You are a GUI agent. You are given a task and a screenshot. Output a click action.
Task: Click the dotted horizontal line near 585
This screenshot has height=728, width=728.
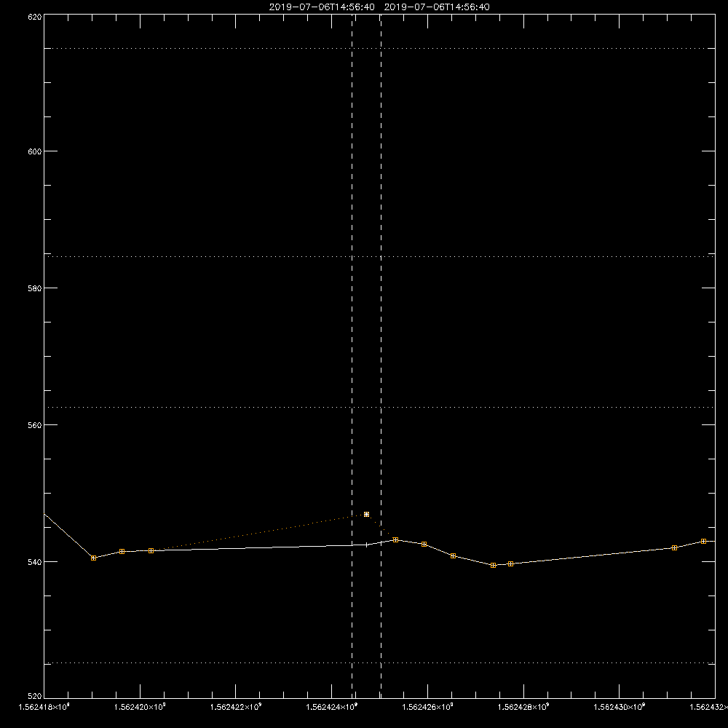[x=379, y=256]
